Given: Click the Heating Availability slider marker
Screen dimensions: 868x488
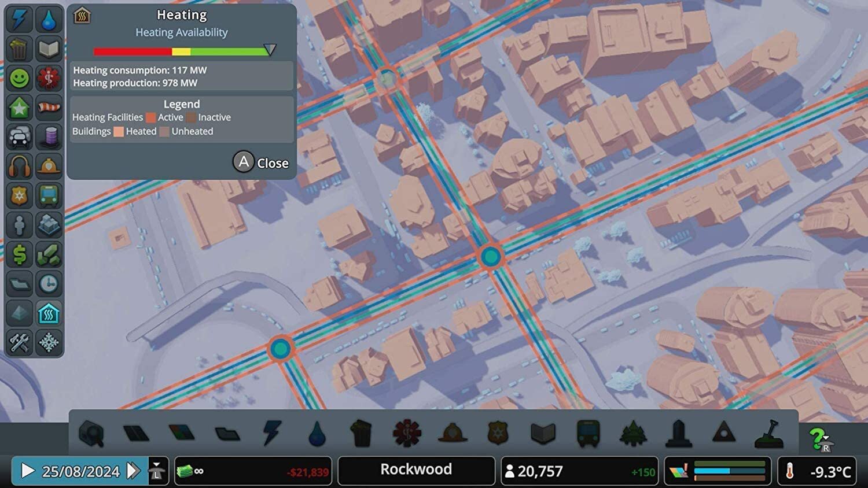Looking at the screenshot, I should coord(269,50).
